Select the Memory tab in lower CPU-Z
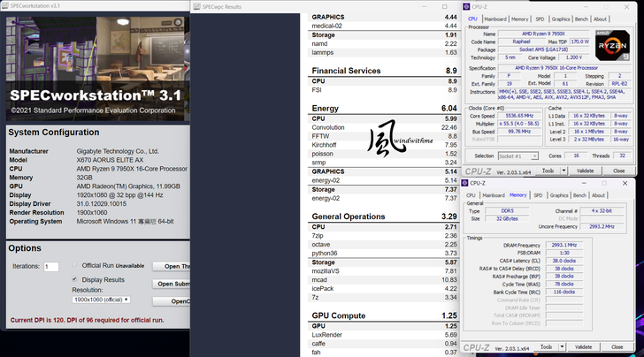The width and height of the screenshot is (644, 357). [517, 195]
